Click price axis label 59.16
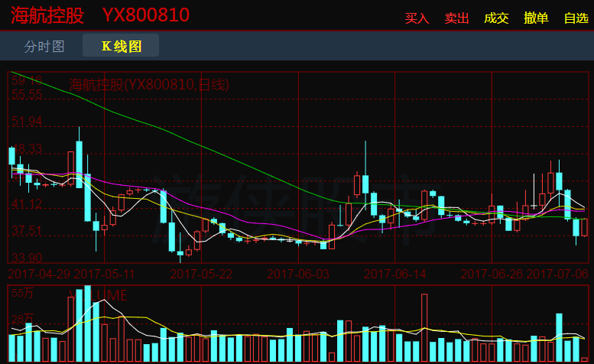Image resolution: width=594 pixels, height=364 pixels. [27, 80]
